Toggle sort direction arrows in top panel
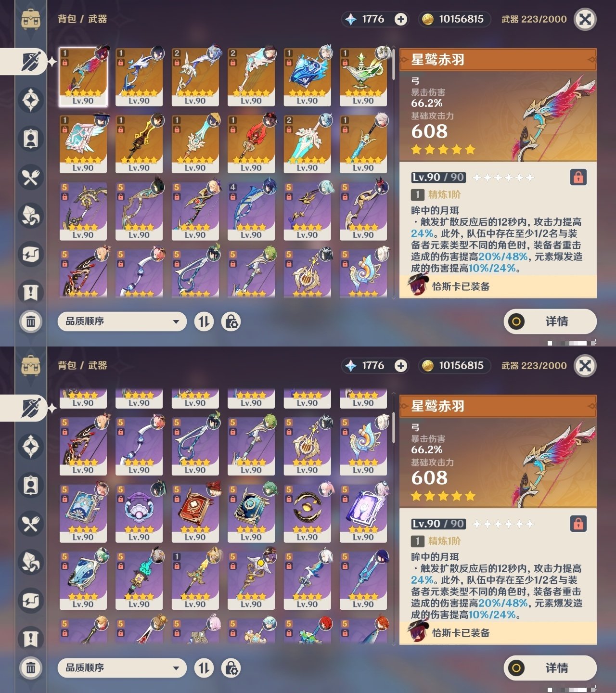 (x=204, y=321)
